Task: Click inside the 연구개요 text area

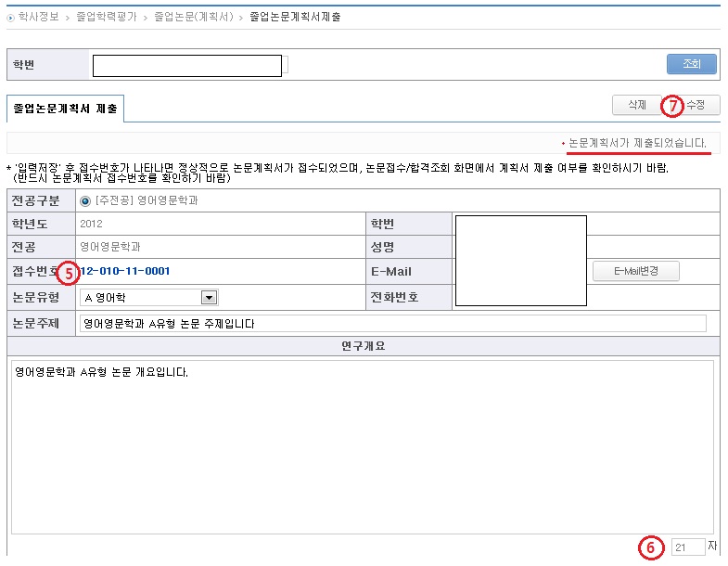Action: point(362,445)
